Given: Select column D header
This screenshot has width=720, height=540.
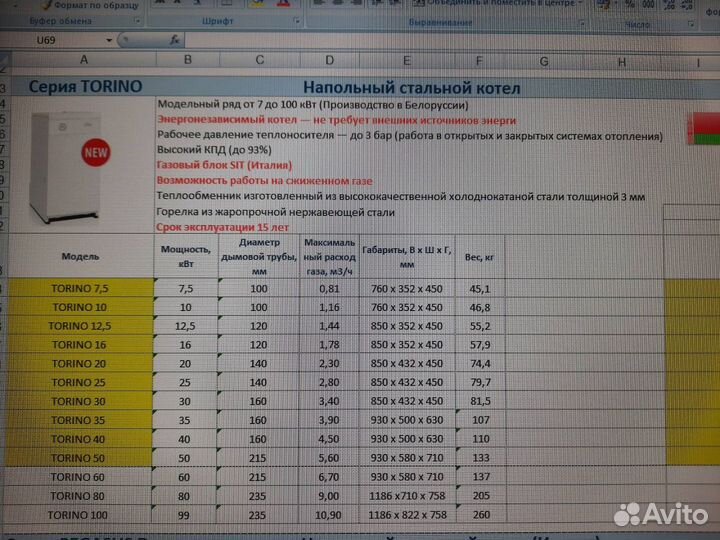Looking at the screenshot, I should pyautogui.click(x=329, y=61).
